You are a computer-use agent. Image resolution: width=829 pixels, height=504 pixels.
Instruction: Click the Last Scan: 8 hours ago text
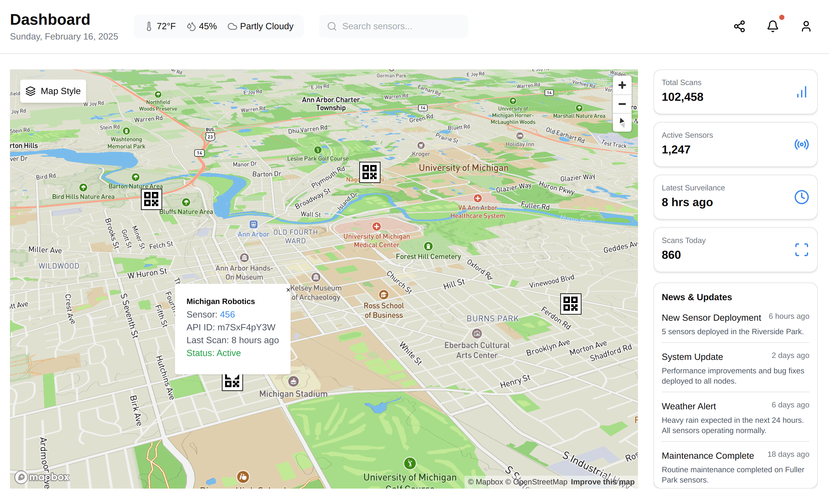tap(232, 340)
